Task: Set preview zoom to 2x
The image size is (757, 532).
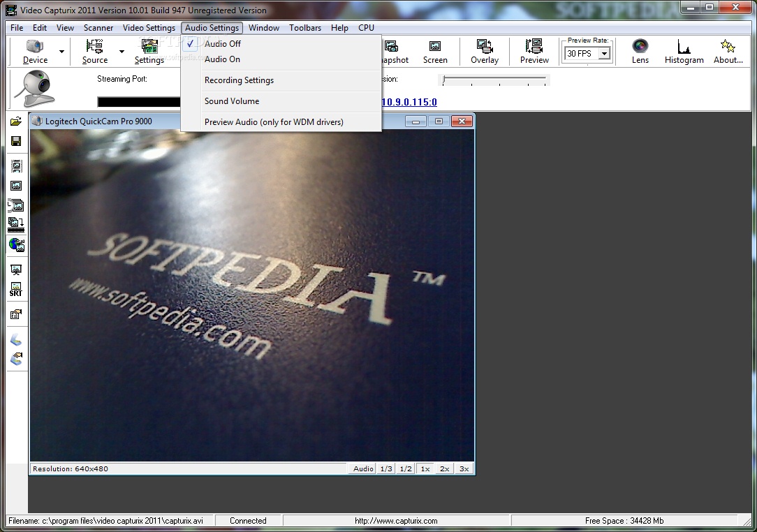Action: pos(444,468)
